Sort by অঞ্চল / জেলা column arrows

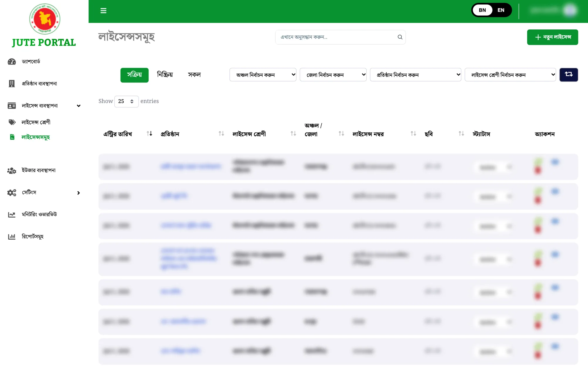pos(341,134)
